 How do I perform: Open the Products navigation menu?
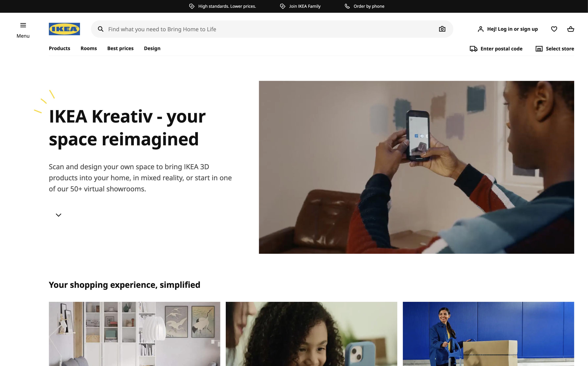pos(60,48)
